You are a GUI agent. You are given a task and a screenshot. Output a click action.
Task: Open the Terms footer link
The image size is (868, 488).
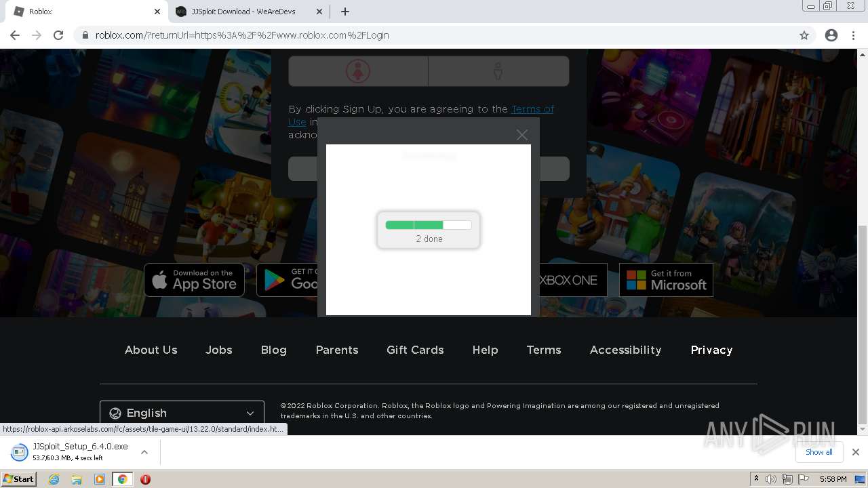coord(544,350)
